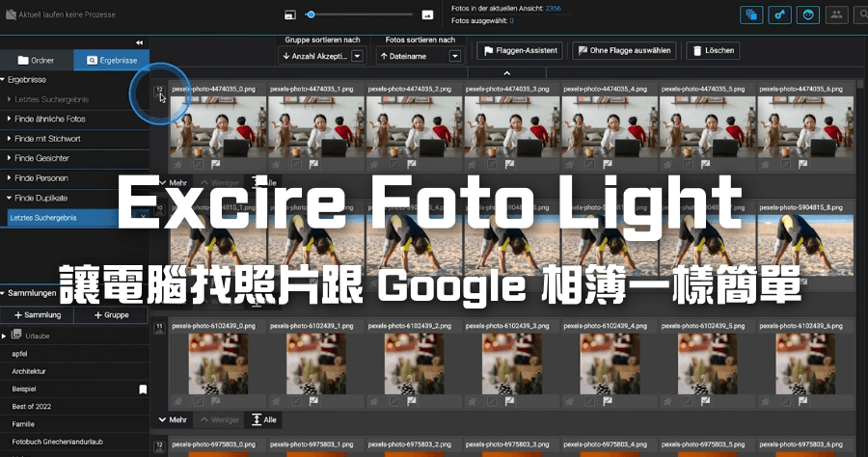Select thumbnail pexels-photo-4474035_2.png
The height and width of the screenshot is (457, 868).
(414, 126)
